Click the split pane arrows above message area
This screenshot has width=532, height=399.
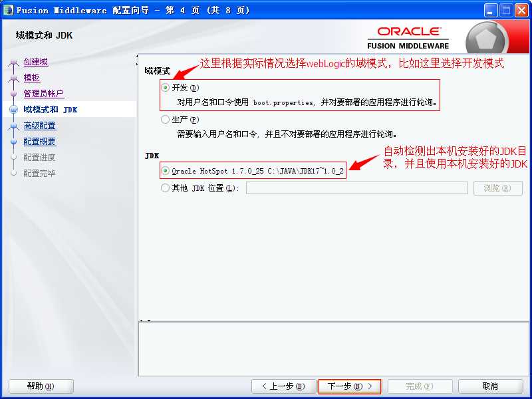click(x=146, y=321)
